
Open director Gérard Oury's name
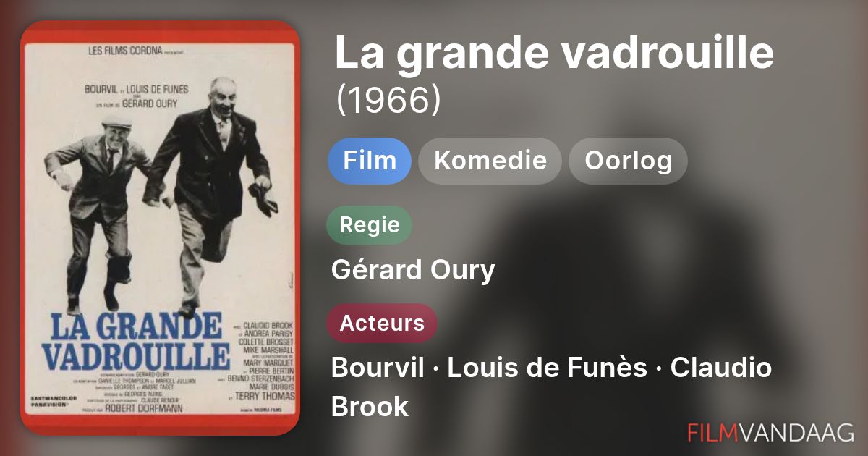tap(413, 271)
